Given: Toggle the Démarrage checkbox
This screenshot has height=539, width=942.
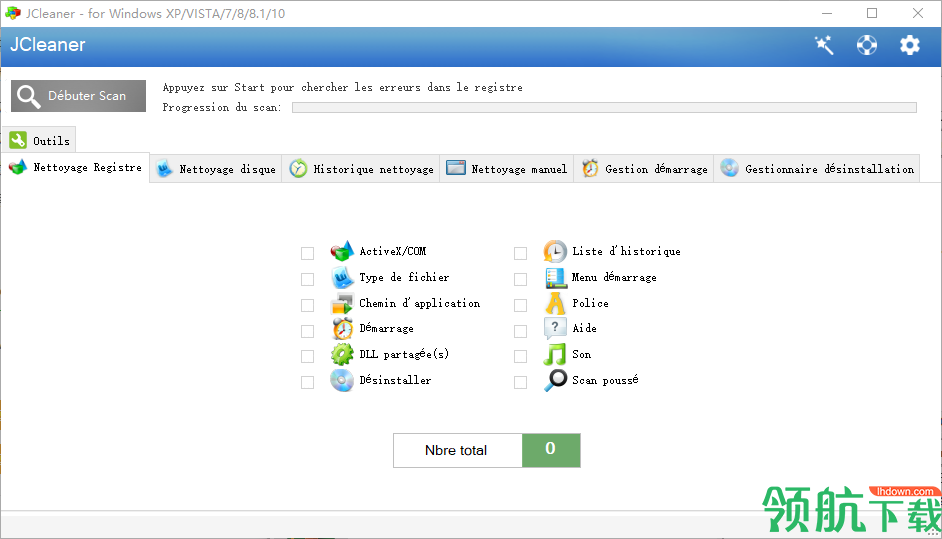Looking at the screenshot, I should pos(308,331).
